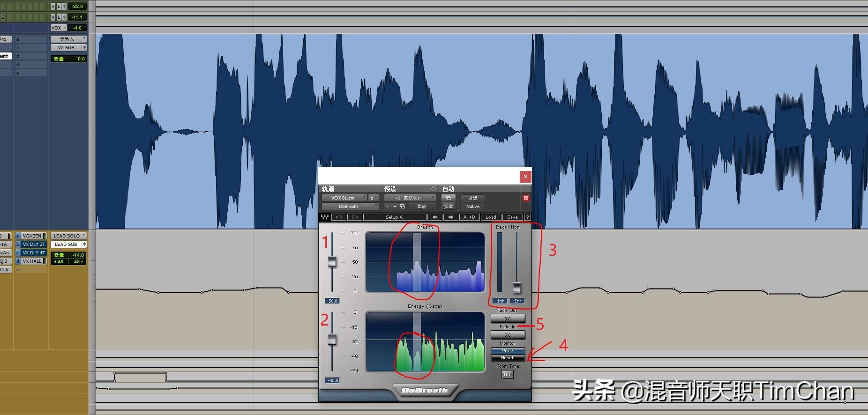Click the Breath threshold slider handle
The image size is (868, 415).
(x=332, y=262)
